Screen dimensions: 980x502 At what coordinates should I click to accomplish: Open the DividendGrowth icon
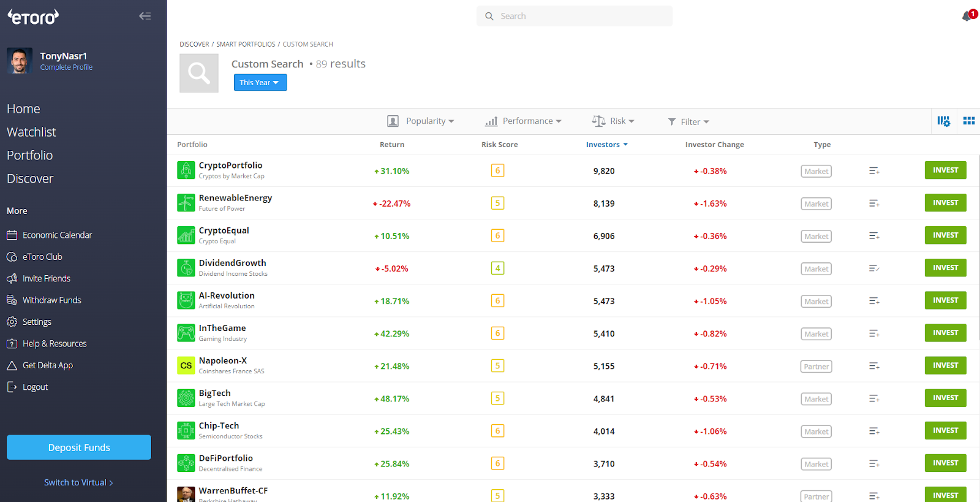(x=186, y=268)
